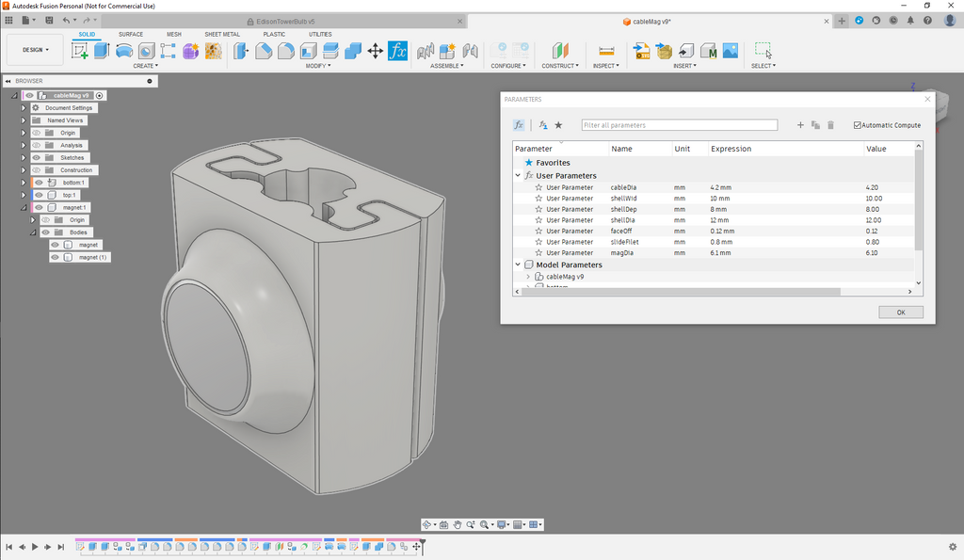This screenshot has height=560, width=964.
Task: Open the DESIGN workspace dropdown
Action: point(35,50)
